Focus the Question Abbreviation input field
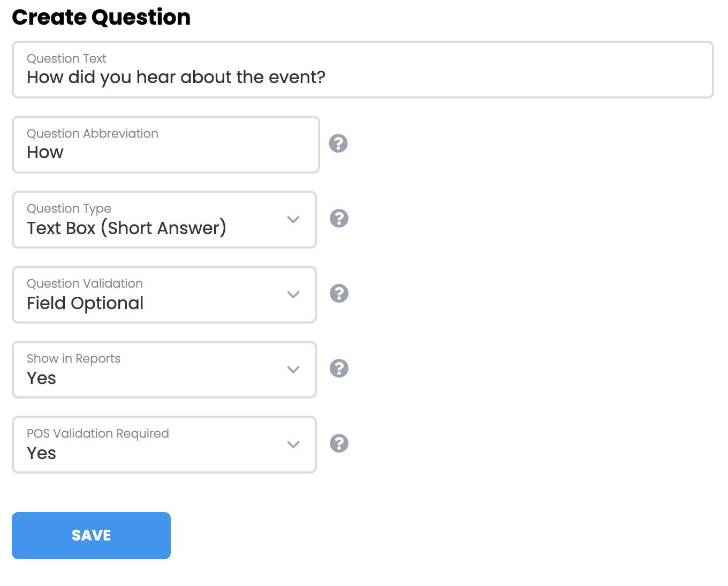The width and height of the screenshot is (728, 586). click(x=166, y=145)
